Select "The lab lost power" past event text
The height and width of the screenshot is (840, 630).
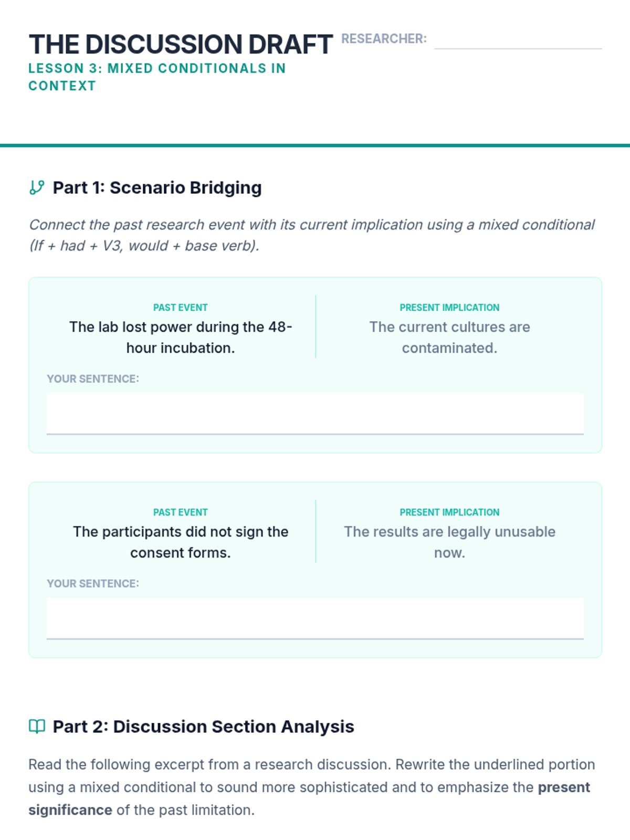[180, 337]
